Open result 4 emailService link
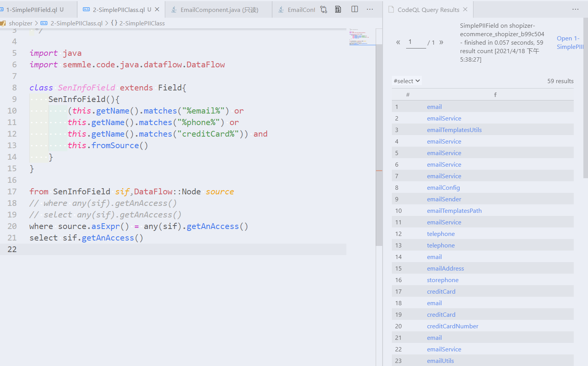Screen dimensions: 588x366 point(444,141)
